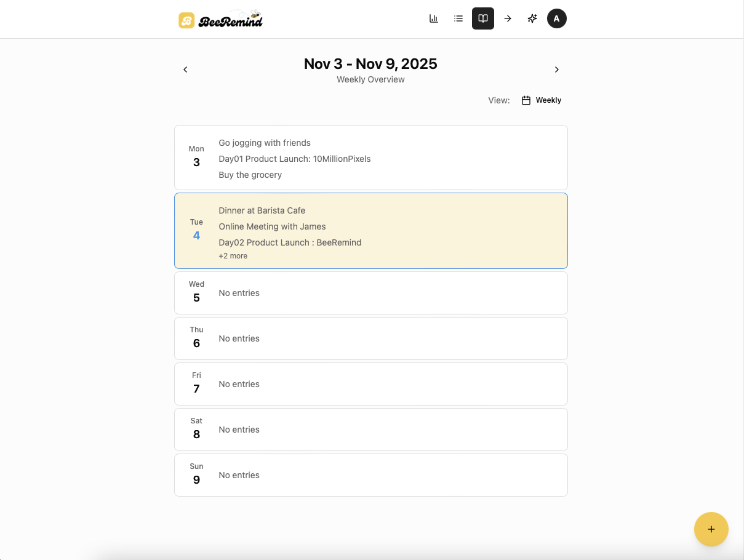Click the Sunday 'No entries' card
The image size is (744, 560).
coord(370,474)
